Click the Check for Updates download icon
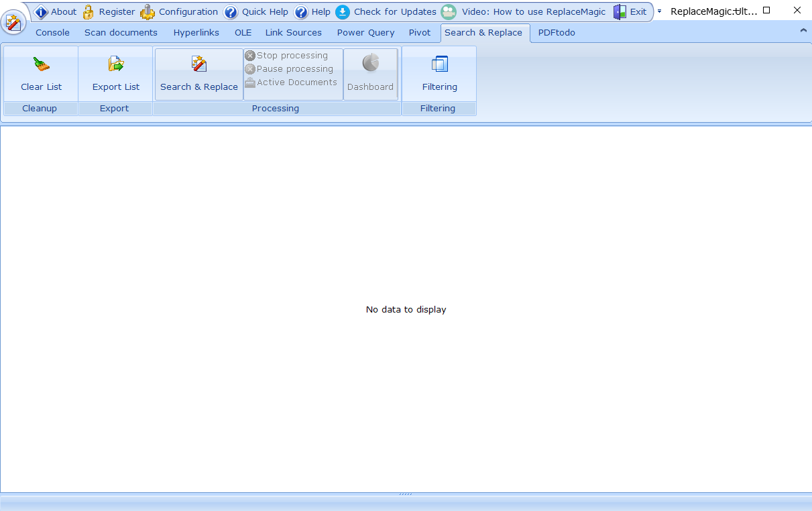 pos(343,12)
